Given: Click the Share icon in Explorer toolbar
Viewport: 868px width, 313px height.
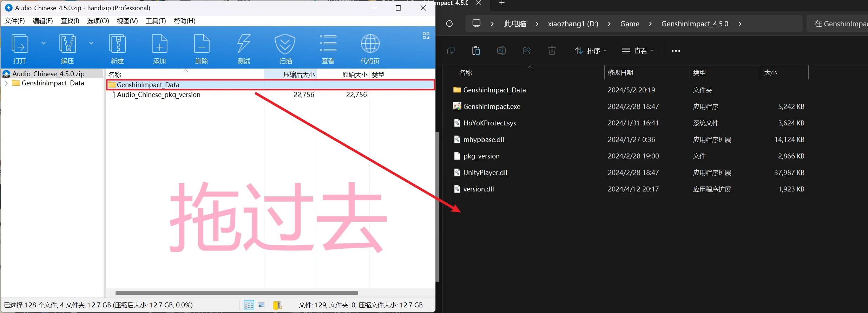Looking at the screenshot, I should [x=527, y=51].
